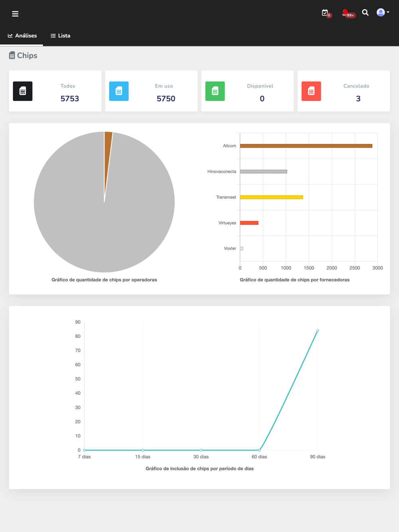Image resolution: width=399 pixels, height=532 pixels.
Task: Click the Allcom brown bar
Action: click(306, 146)
